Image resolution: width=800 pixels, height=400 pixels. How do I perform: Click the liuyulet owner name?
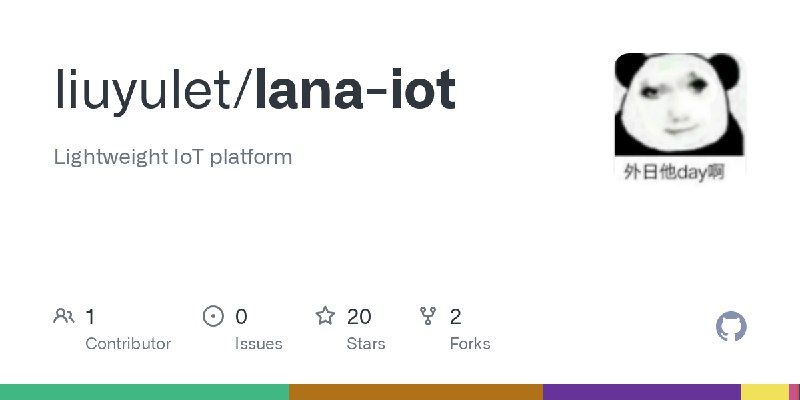(x=141, y=90)
